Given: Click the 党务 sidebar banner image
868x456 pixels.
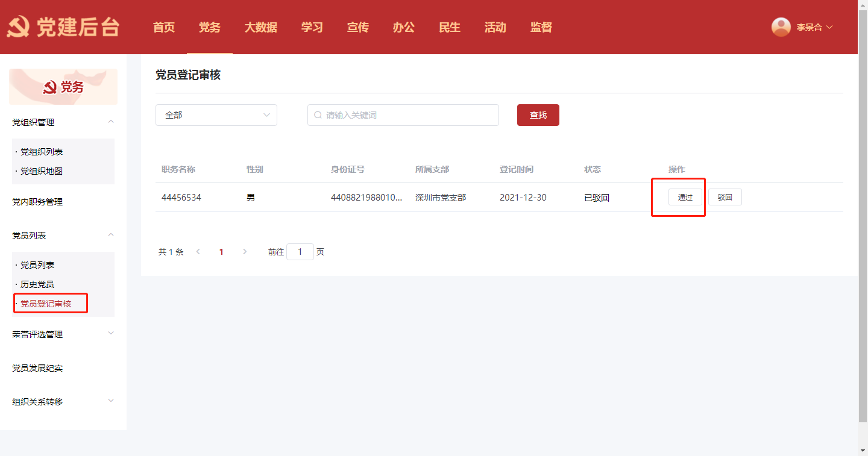Looking at the screenshot, I should coord(63,87).
